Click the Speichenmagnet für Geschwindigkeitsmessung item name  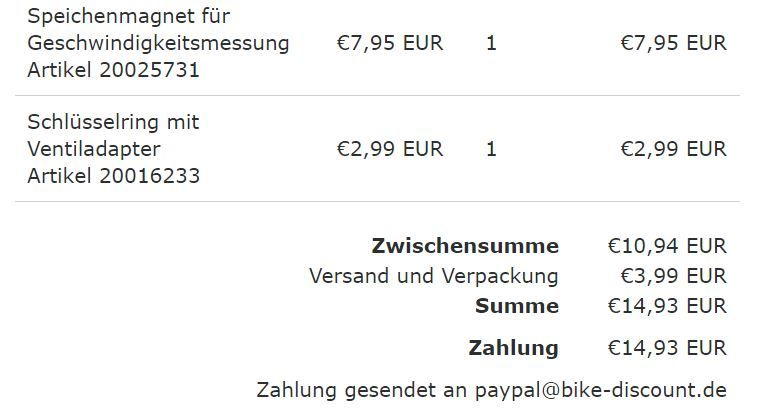pyautogui.click(x=158, y=30)
